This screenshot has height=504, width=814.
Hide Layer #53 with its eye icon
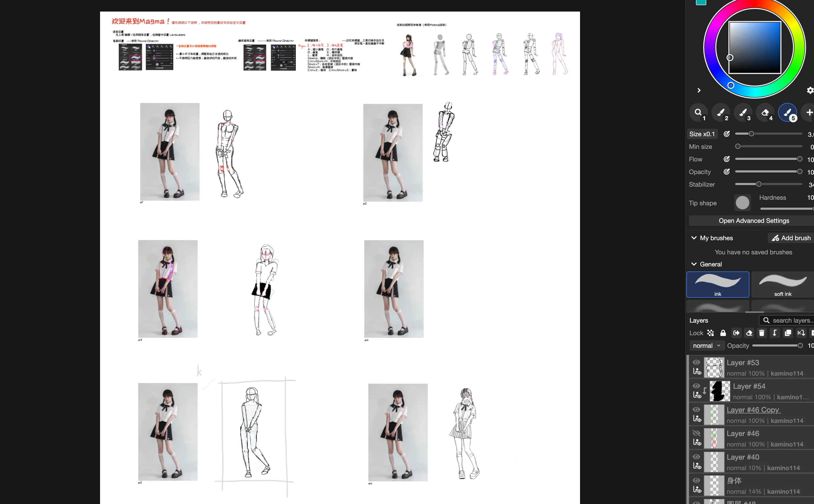coord(696,362)
